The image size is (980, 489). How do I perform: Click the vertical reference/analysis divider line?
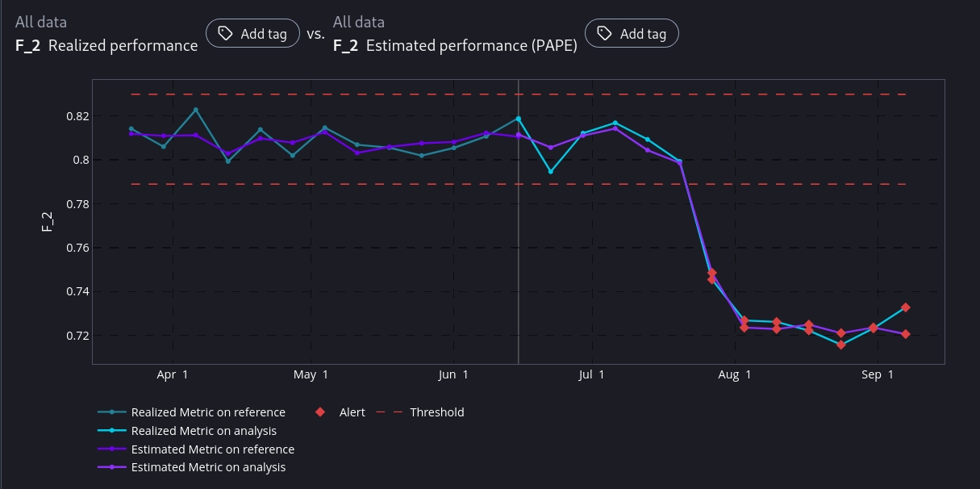(519, 242)
